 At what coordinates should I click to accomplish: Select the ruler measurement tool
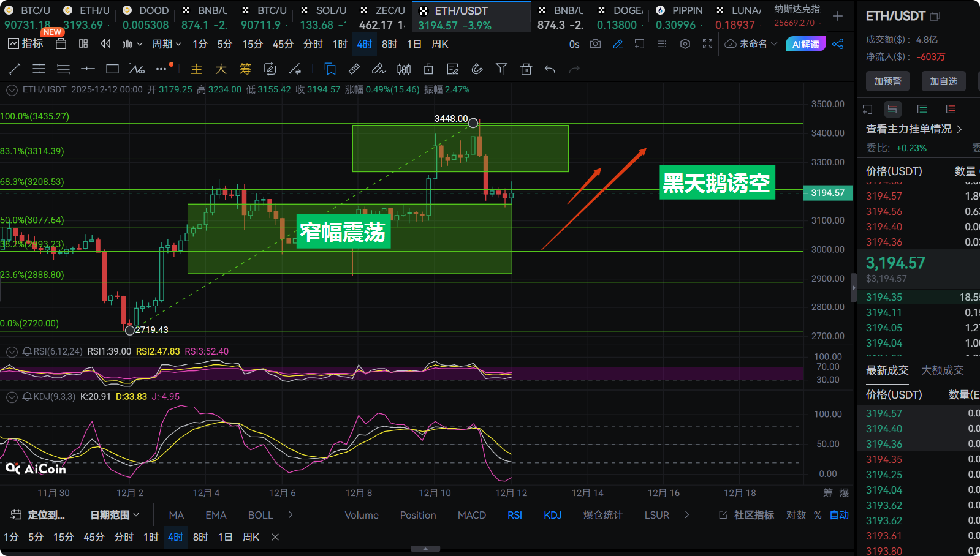(x=354, y=69)
